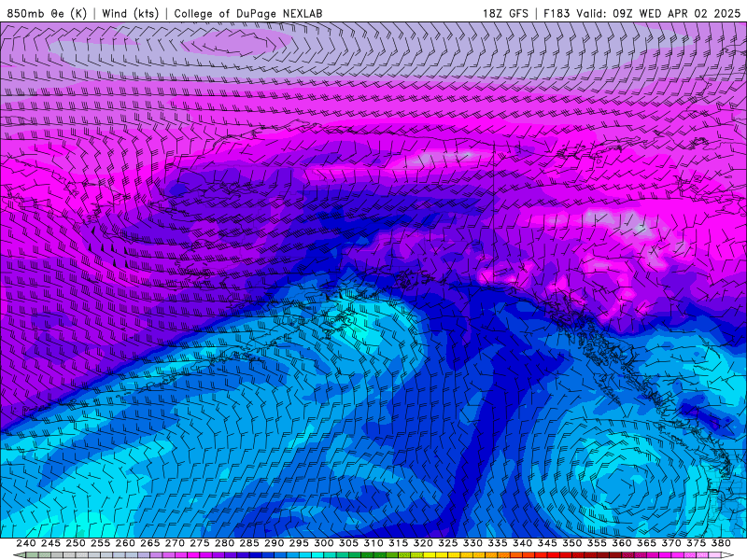
Task: Click the 295 value on the color scale
Action: point(299,543)
